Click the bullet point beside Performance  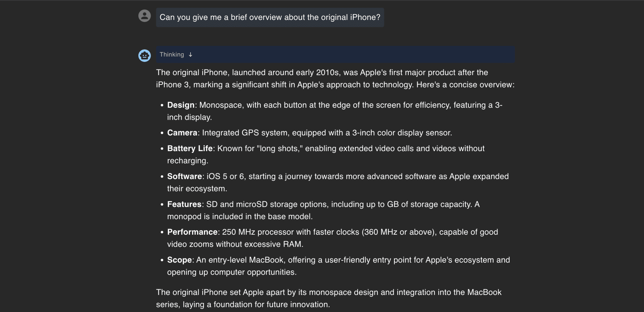click(x=162, y=232)
